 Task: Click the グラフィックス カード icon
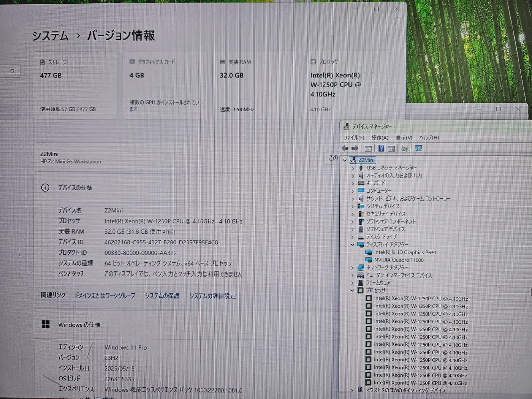coord(132,62)
